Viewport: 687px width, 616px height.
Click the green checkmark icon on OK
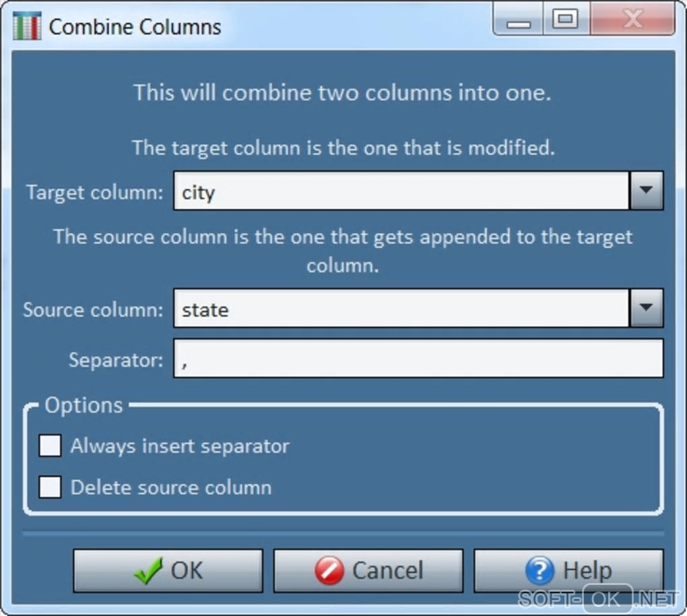click(148, 571)
